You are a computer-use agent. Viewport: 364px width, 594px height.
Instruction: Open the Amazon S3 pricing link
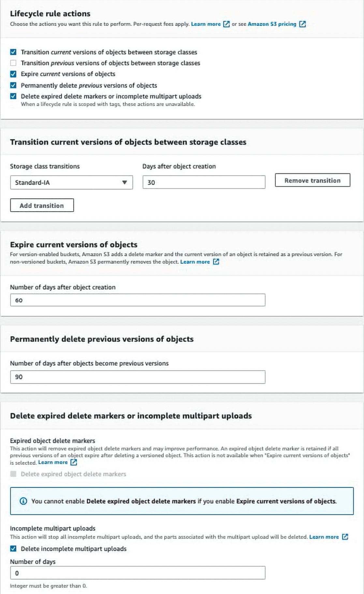(x=272, y=24)
